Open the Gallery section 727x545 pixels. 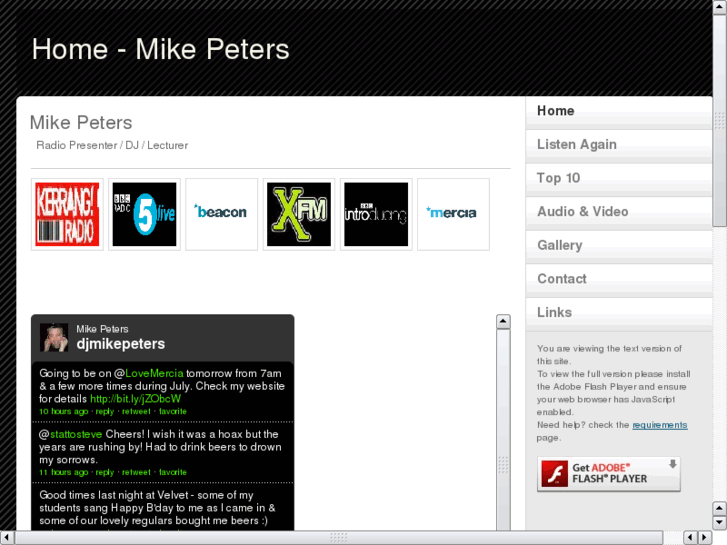tap(619, 246)
